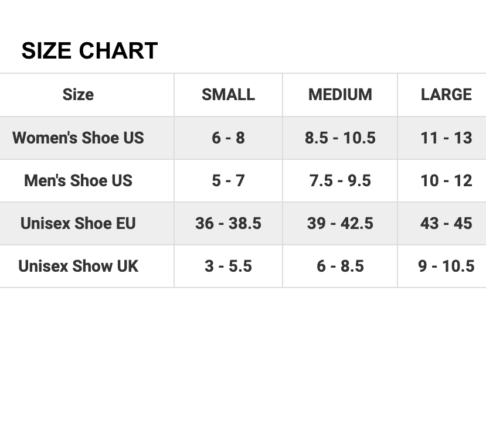Select the Unisex Shoe EU row label
The width and height of the screenshot is (486, 448).
[78, 223]
